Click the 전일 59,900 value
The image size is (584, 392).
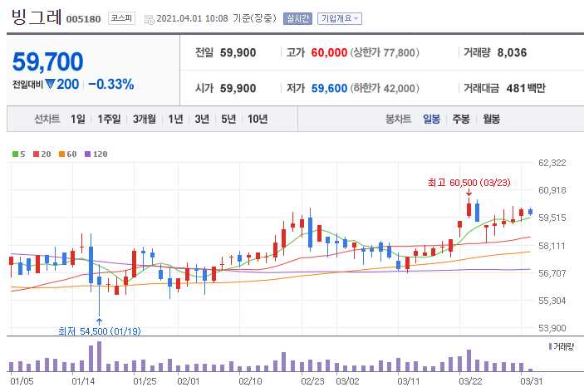(238, 52)
